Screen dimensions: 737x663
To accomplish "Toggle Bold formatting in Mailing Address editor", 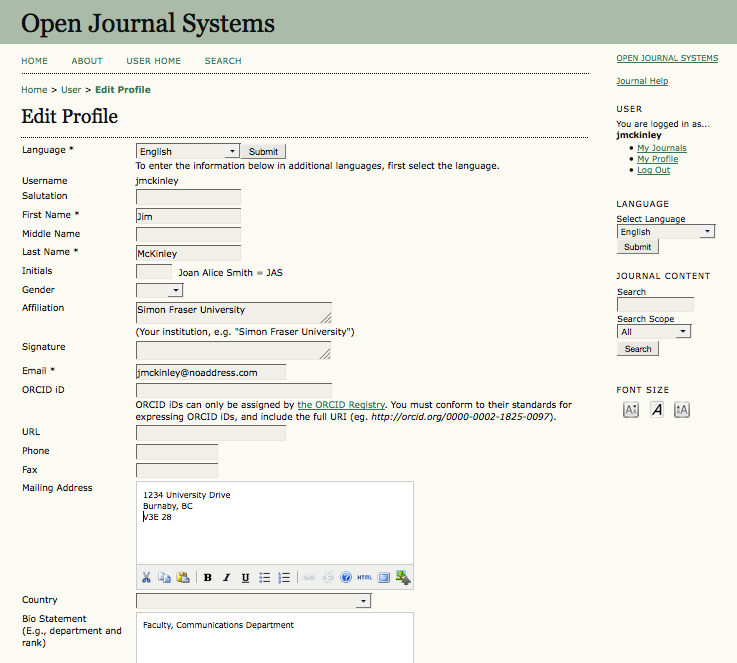I will tap(207, 577).
